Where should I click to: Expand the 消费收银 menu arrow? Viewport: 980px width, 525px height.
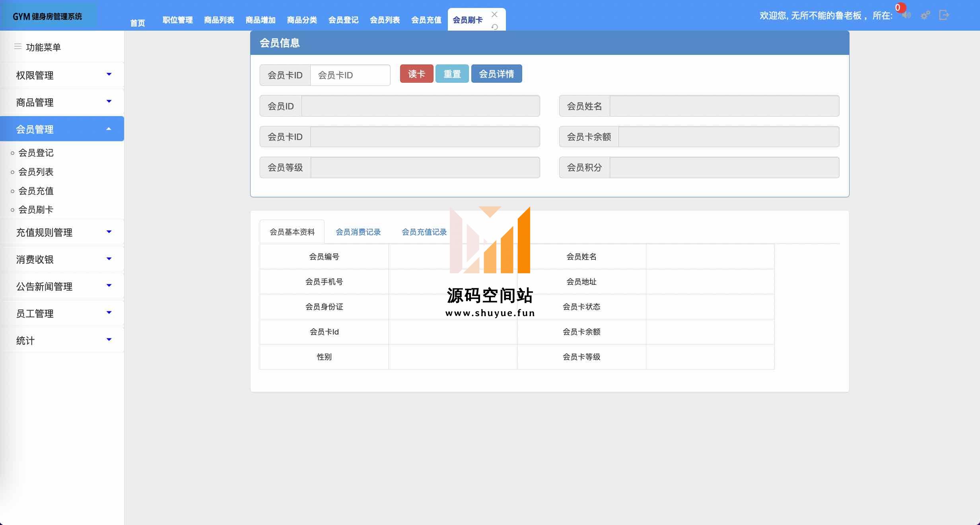click(x=109, y=259)
